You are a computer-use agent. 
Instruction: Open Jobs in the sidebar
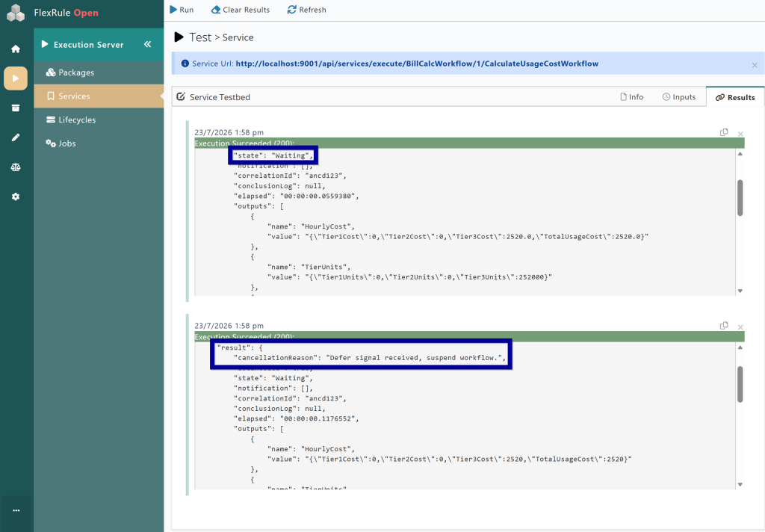click(99, 143)
